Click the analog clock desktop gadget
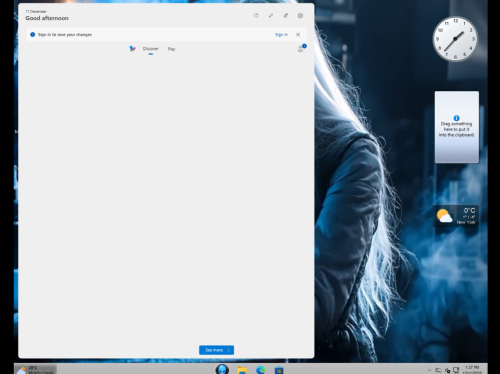 (x=455, y=39)
